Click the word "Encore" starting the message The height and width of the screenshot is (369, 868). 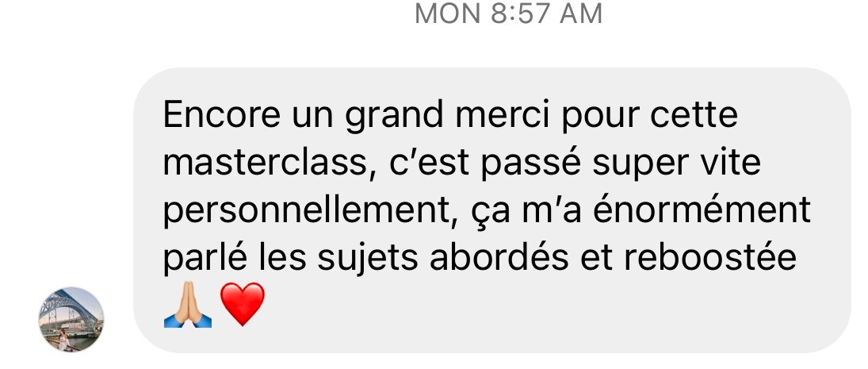[x=221, y=115]
